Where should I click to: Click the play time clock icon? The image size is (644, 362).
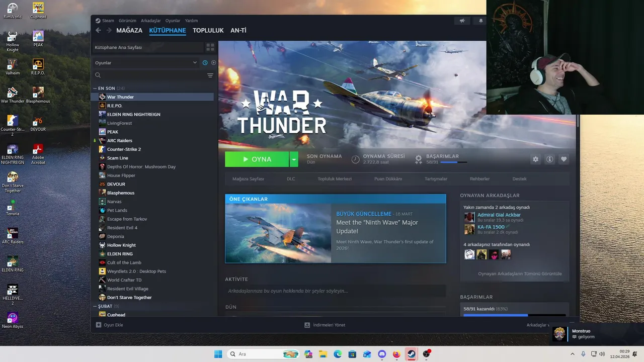[355, 159]
